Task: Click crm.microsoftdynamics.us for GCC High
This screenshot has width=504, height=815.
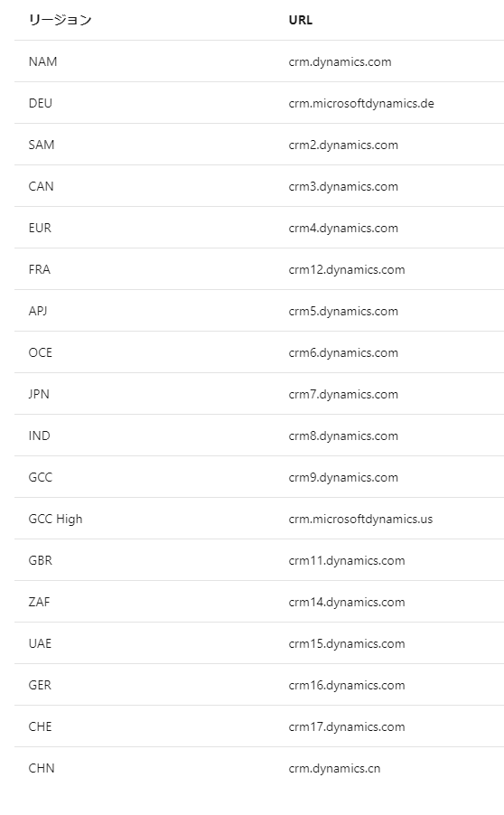Action: 360,520
